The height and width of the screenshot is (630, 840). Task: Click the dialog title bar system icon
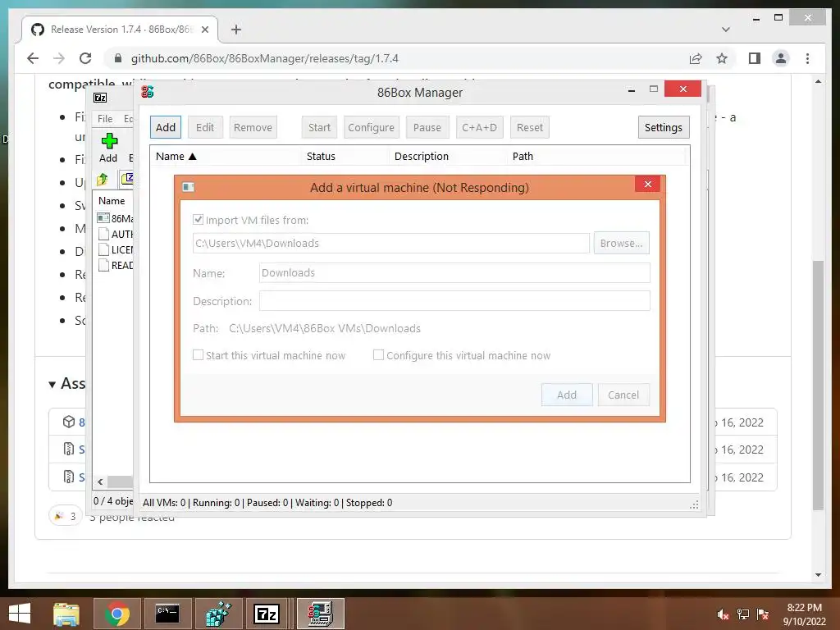coord(188,187)
